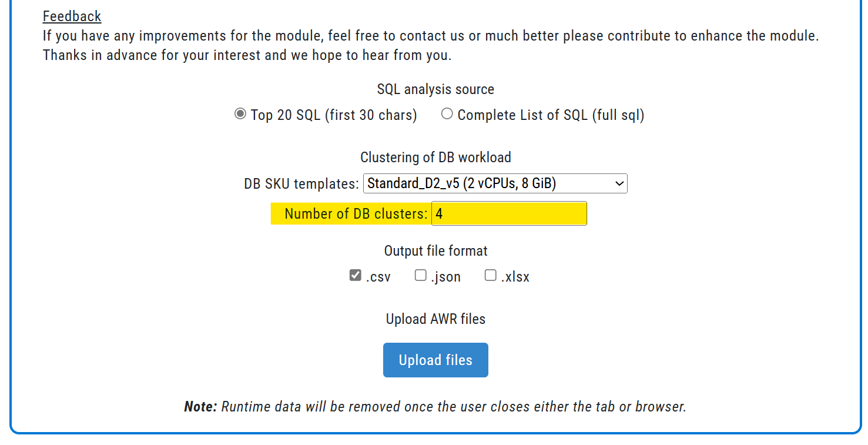Focus the Number of DB clusters input field
The image size is (868, 445).
click(x=509, y=213)
